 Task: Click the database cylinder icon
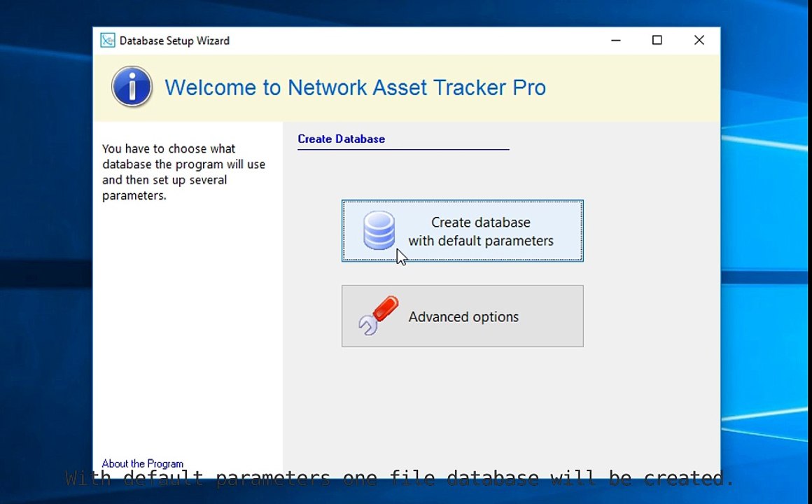click(x=379, y=230)
